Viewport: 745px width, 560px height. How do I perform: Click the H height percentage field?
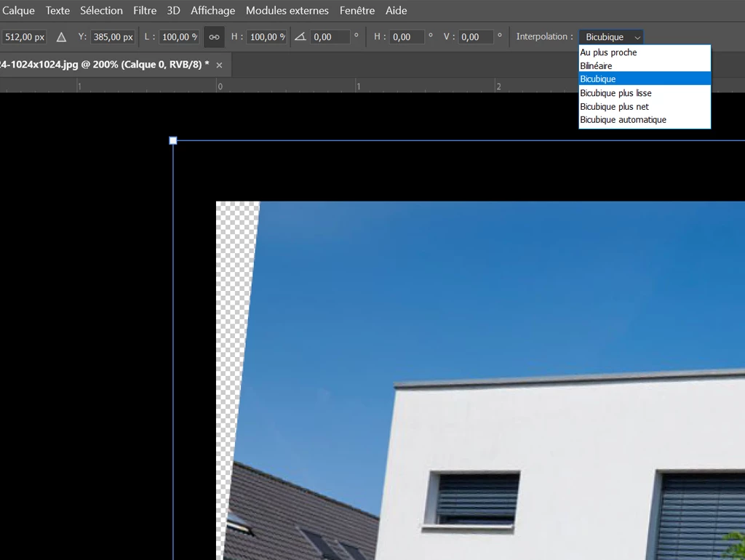click(x=267, y=37)
